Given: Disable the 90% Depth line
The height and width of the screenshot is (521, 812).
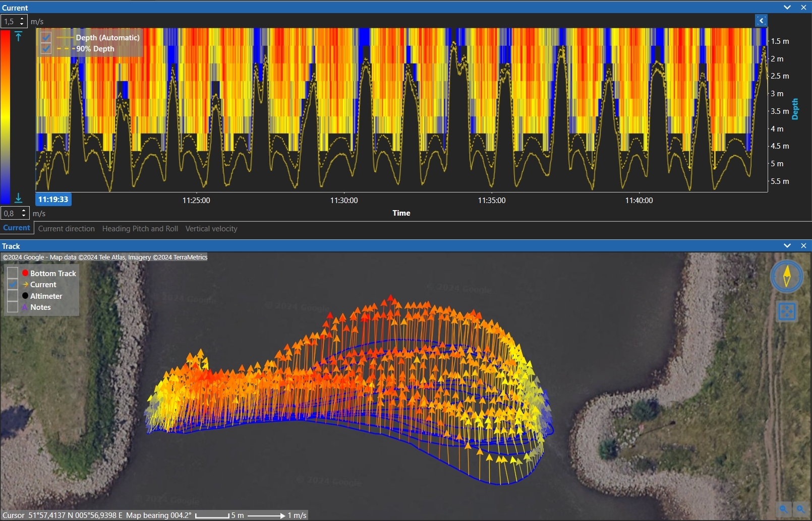Looking at the screenshot, I should click(46, 49).
